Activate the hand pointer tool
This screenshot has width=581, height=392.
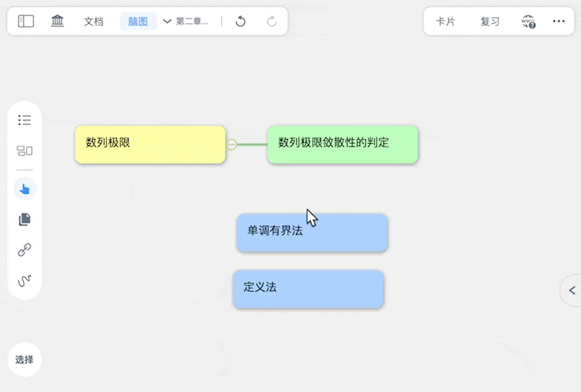click(x=25, y=189)
